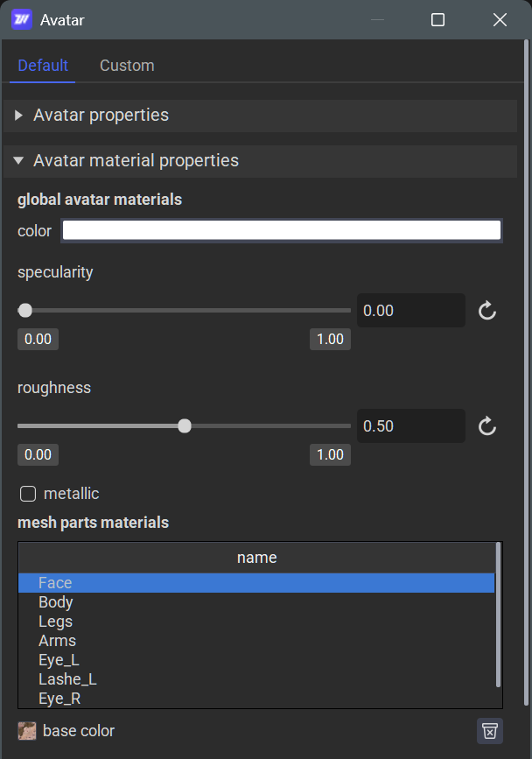The height and width of the screenshot is (759, 532).
Task: Select the Body mesh part
Action: (55, 601)
